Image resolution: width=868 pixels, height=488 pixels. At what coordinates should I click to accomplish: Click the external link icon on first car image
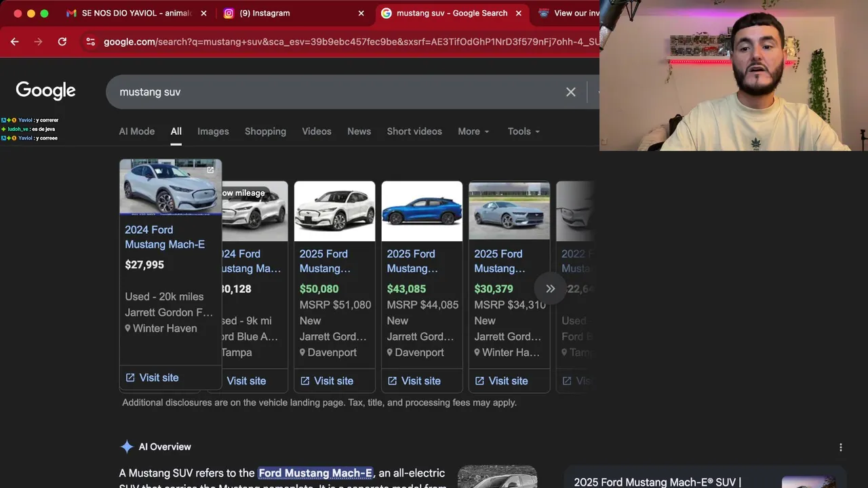coord(210,170)
